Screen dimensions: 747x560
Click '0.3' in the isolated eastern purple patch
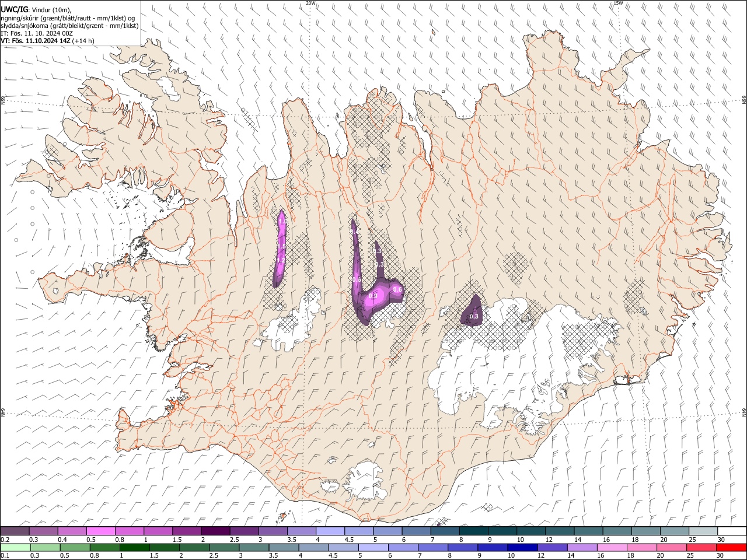(474, 316)
